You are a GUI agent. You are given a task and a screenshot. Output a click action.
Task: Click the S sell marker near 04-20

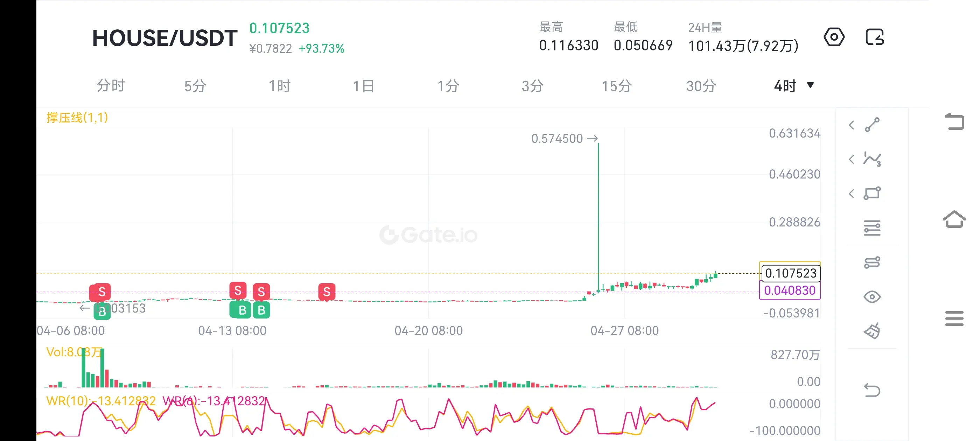[x=327, y=292]
